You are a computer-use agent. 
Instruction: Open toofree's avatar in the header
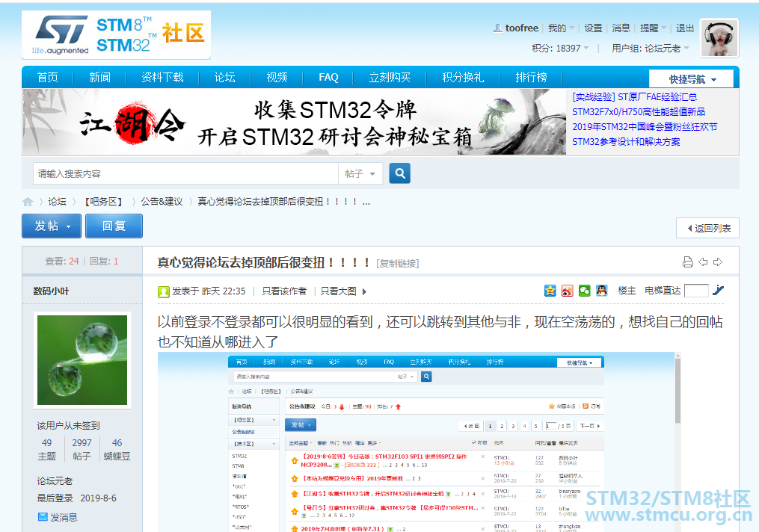coord(719,38)
